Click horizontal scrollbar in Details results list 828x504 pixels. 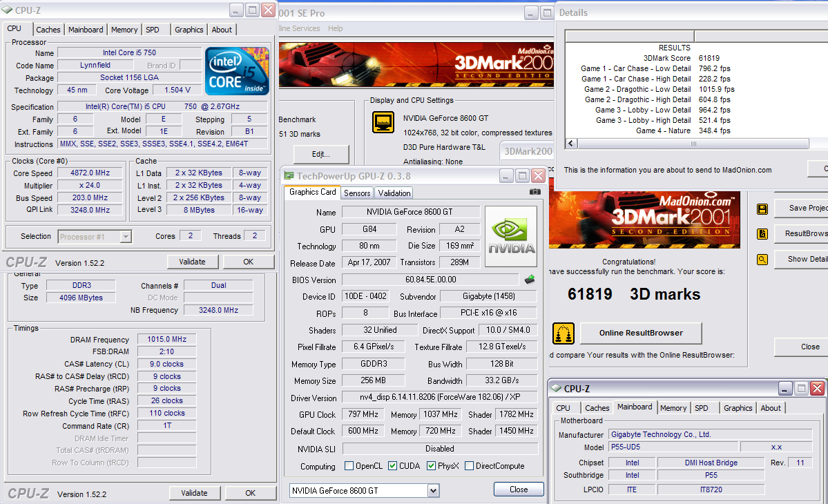click(x=693, y=144)
